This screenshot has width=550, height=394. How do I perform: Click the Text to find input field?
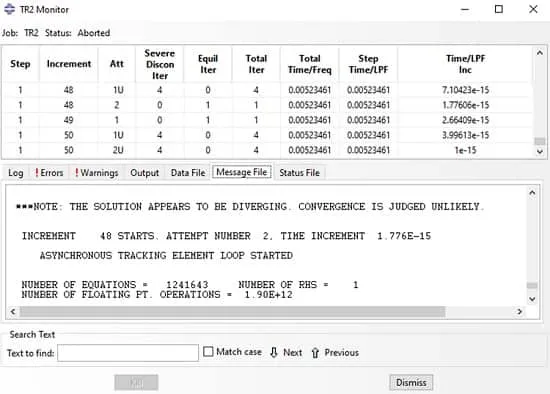(x=128, y=353)
